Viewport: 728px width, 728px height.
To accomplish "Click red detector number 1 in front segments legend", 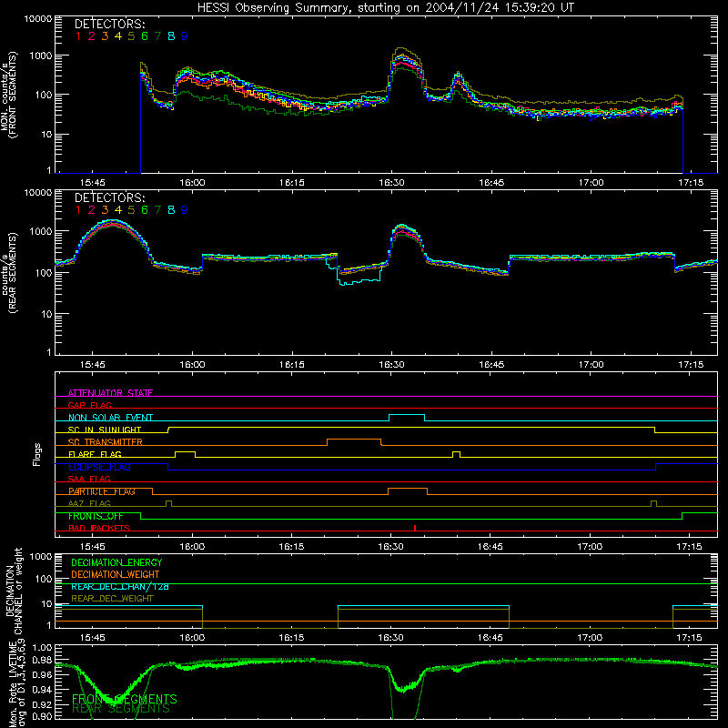I will tap(78, 36).
